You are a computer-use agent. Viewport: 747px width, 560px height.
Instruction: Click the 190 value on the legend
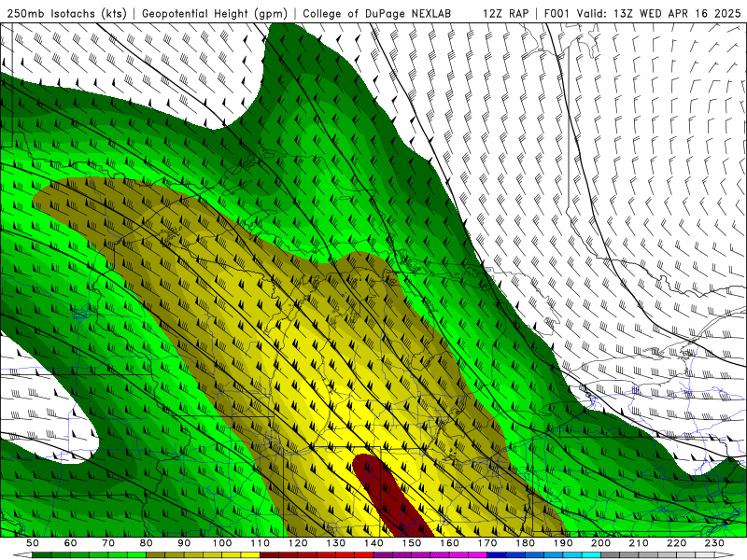[x=563, y=543]
